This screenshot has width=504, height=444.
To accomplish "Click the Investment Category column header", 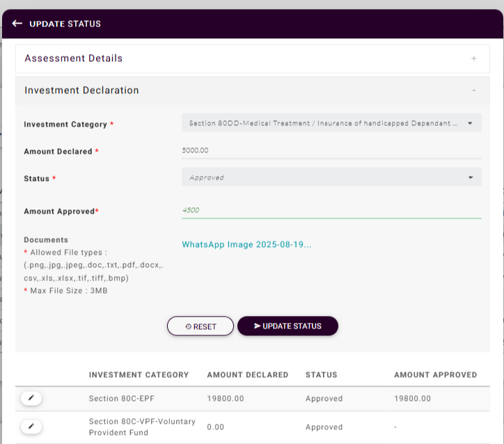I will (139, 375).
